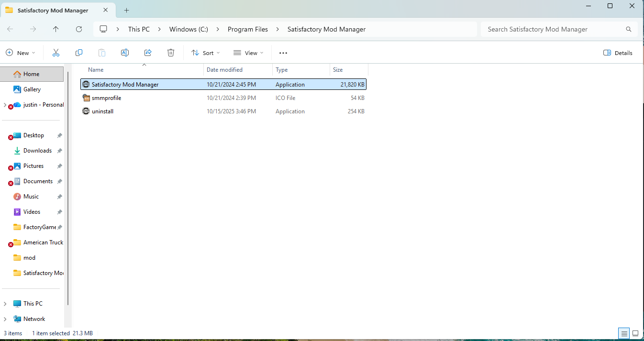Open FactoryGame pinned folder
This screenshot has height=341, width=644.
point(40,227)
